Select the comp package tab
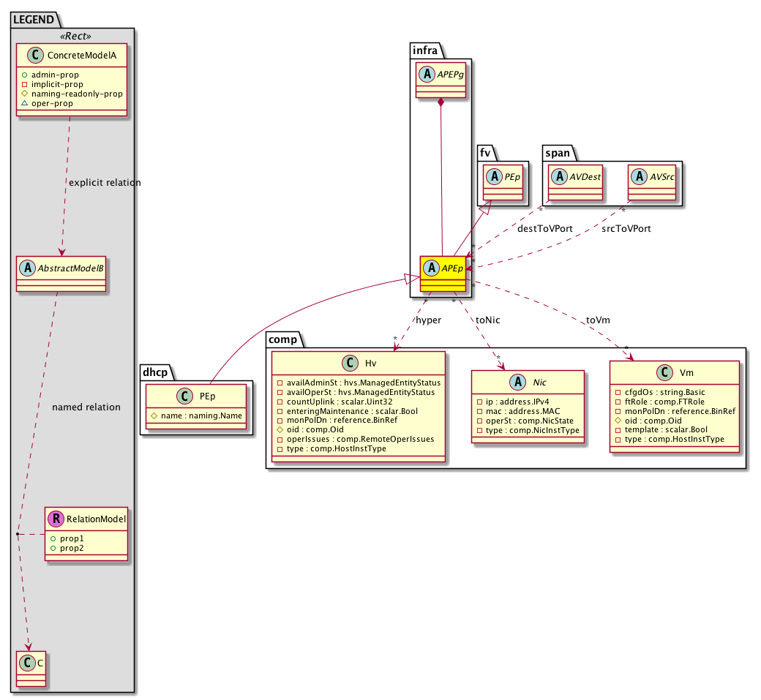 pyautogui.click(x=284, y=339)
